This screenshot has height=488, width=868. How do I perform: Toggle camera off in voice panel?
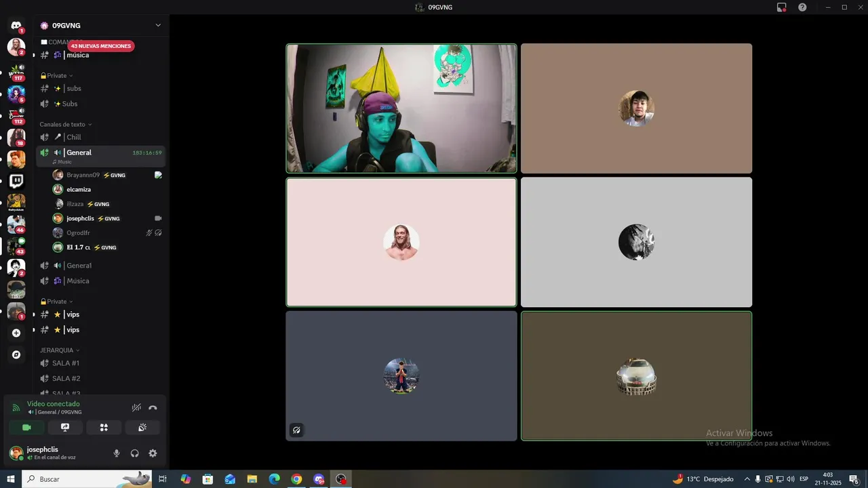tap(26, 428)
